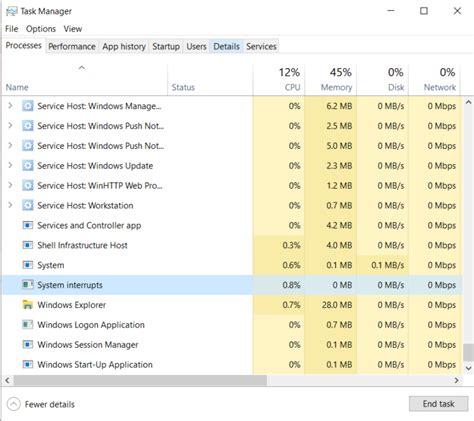
Task: Click the Services and Controller app icon
Action: tap(28, 225)
